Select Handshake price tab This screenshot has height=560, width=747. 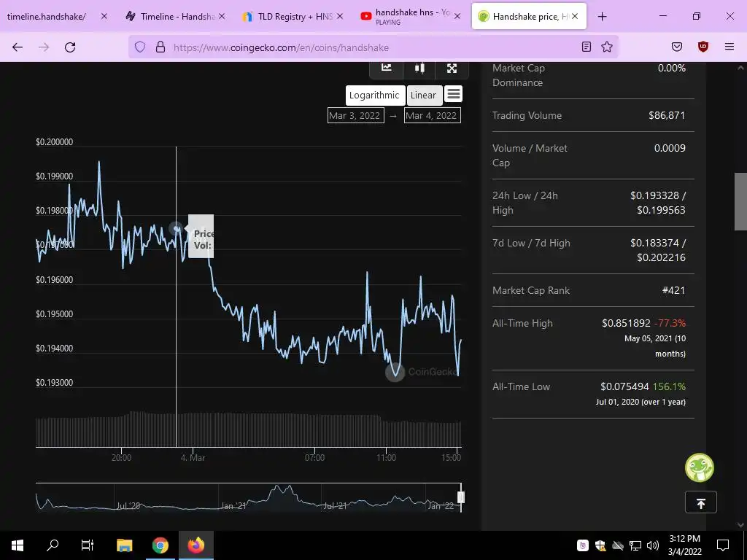(x=522, y=16)
